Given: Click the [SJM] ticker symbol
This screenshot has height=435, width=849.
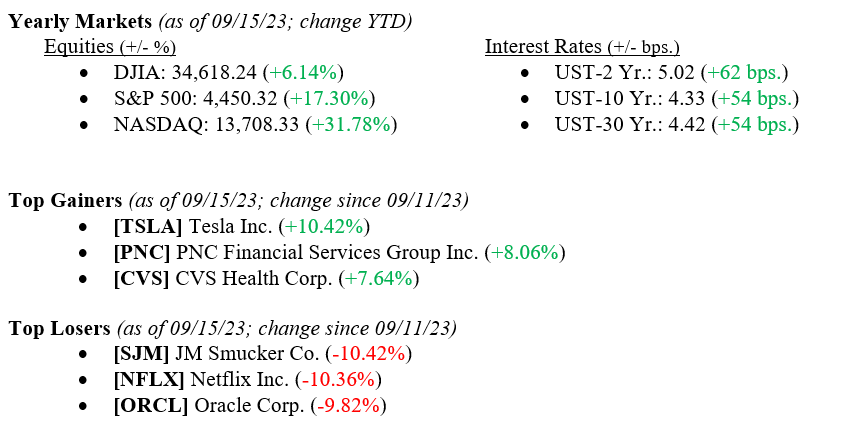Looking at the screenshot, I should point(140,354).
